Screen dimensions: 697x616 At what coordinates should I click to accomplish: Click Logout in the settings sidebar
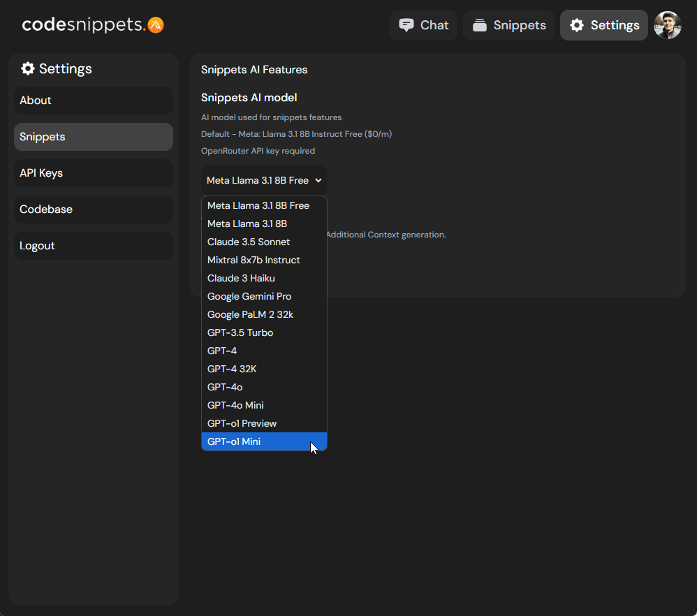click(94, 246)
